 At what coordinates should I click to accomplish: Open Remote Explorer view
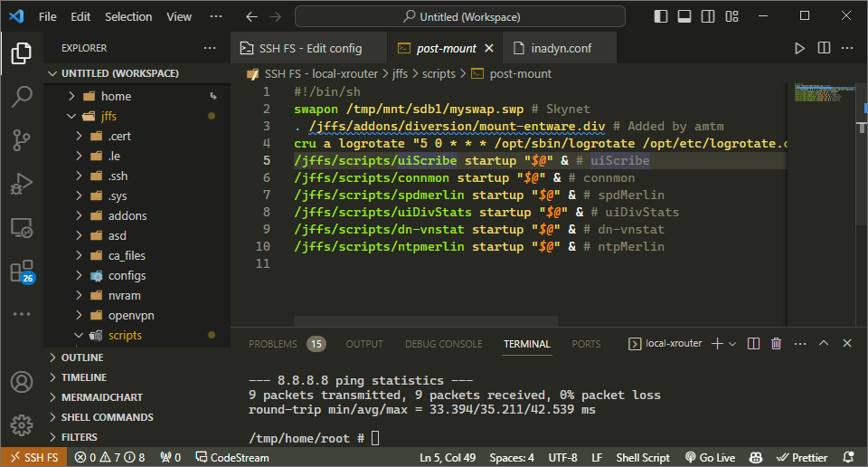click(22, 228)
